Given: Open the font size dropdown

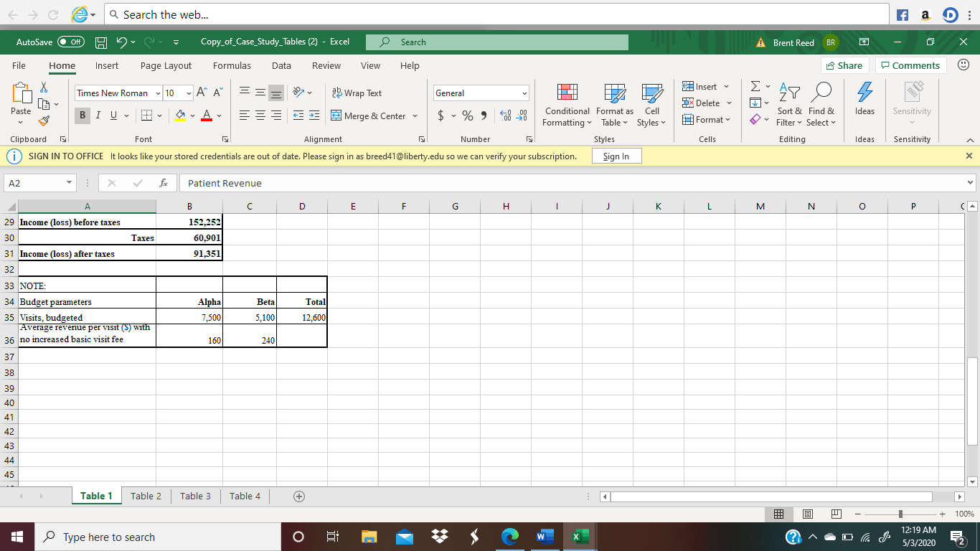Looking at the screenshot, I should coord(189,93).
